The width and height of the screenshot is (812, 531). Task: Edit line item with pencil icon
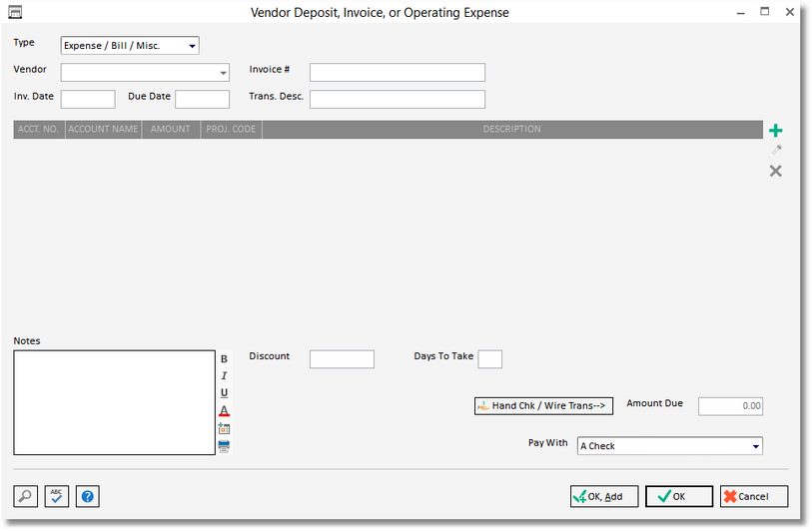(x=775, y=151)
